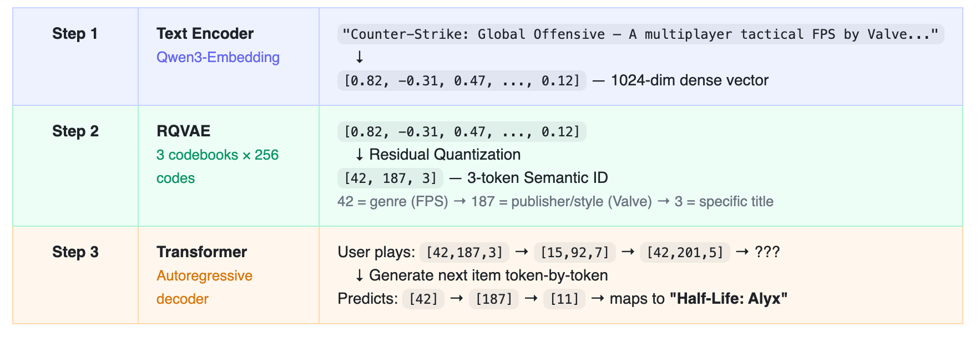Click the down arrow under the Counter-Strike text
Viewport: 980px width, 337px height.
[359, 57]
